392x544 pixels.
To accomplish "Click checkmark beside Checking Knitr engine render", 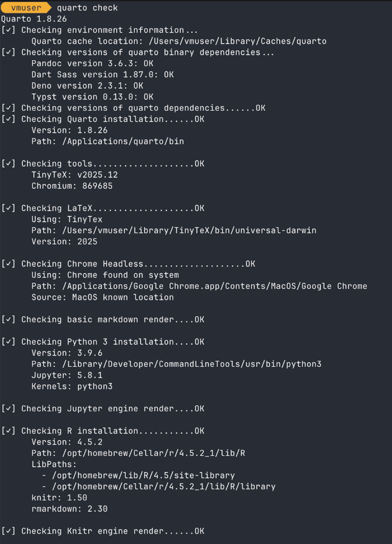I will 8,531.
